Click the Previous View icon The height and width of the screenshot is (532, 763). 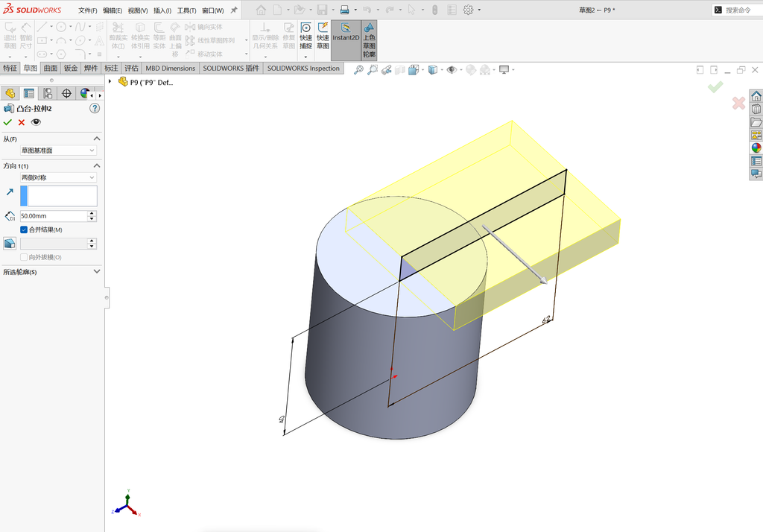(x=387, y=69)
